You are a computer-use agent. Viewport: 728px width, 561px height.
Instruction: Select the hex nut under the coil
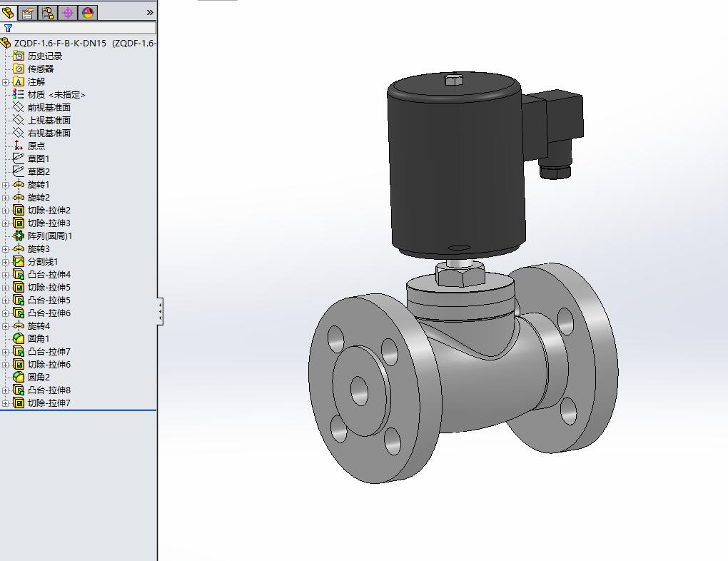point(460,275)
